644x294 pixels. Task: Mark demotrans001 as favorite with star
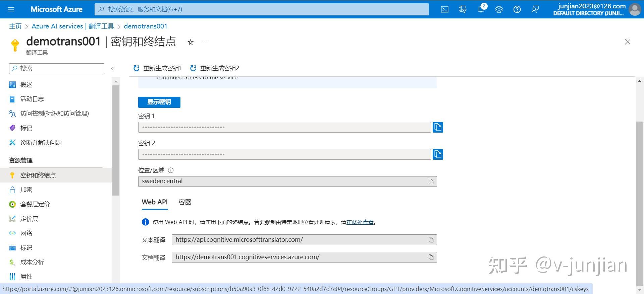pos(191,42)
